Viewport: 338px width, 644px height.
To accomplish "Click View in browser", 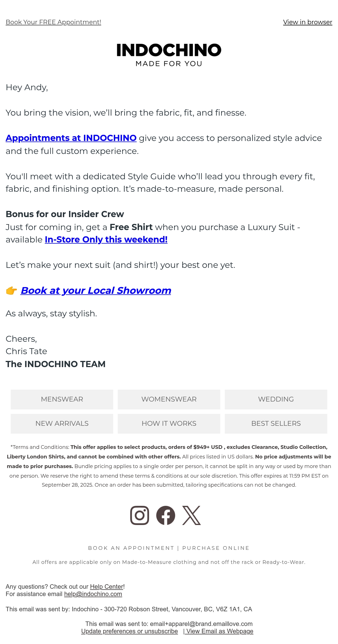I will pyautogui.click(x=308, y=22).
